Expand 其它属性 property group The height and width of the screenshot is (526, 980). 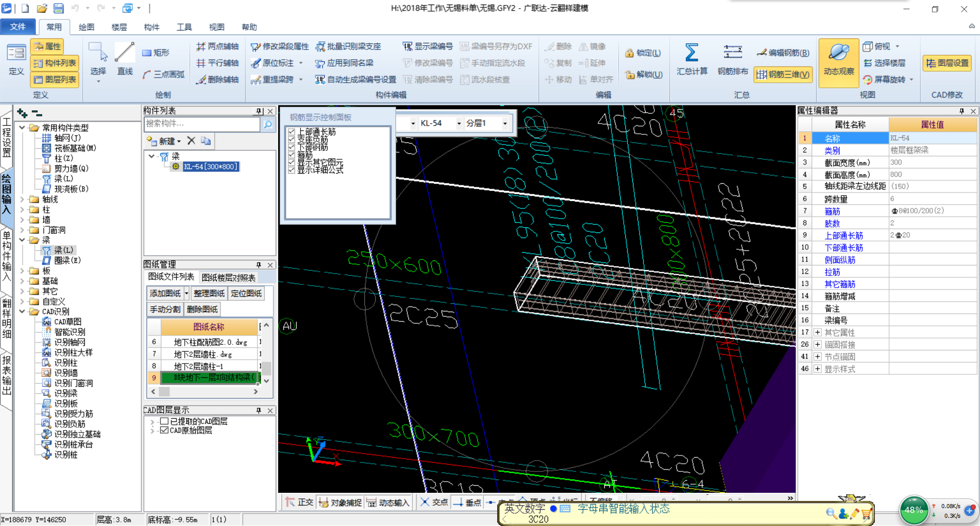[818, 332]
